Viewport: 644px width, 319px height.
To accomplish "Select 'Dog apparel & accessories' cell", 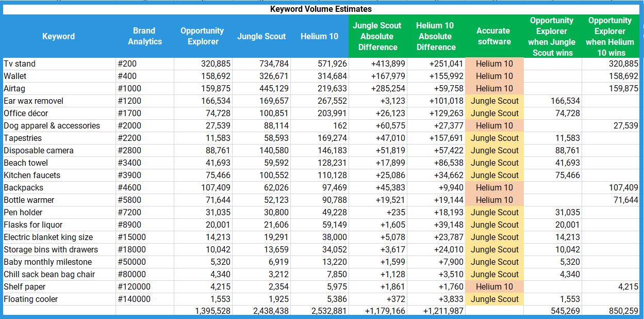I will point(59,126).
